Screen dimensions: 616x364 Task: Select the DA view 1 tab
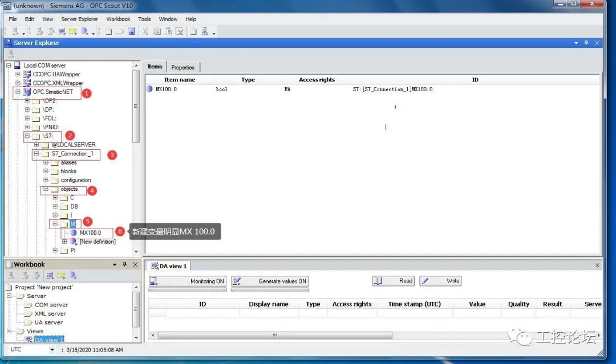169,266
